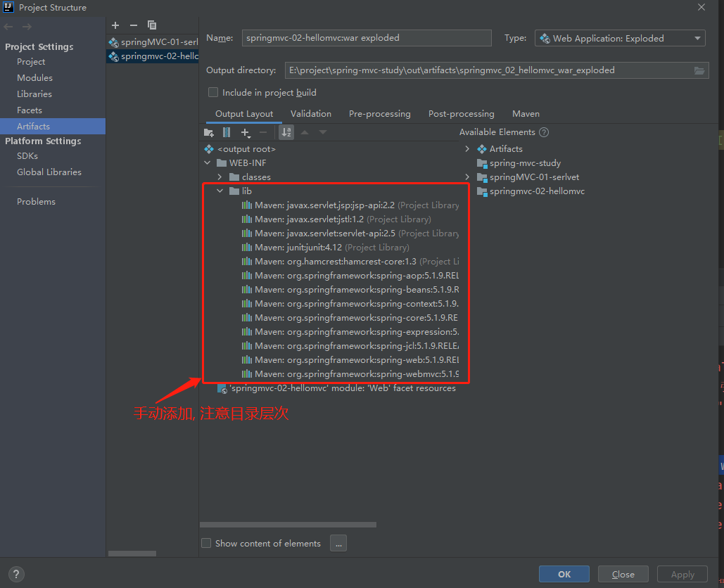Click the OK button
The width and height of the screenshot is (724, 588).
[x=564, y=574]
